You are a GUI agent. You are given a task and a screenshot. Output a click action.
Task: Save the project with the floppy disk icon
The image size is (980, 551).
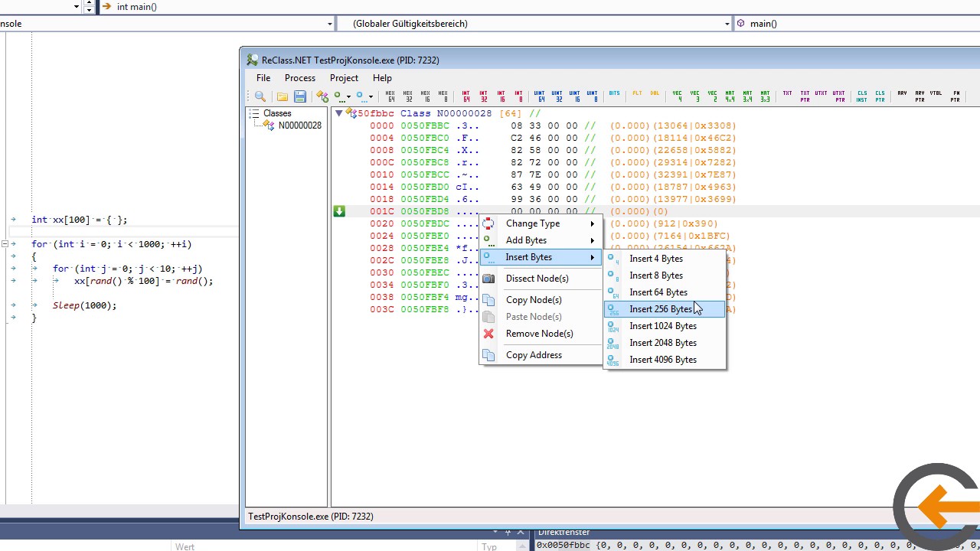point(300,96)
